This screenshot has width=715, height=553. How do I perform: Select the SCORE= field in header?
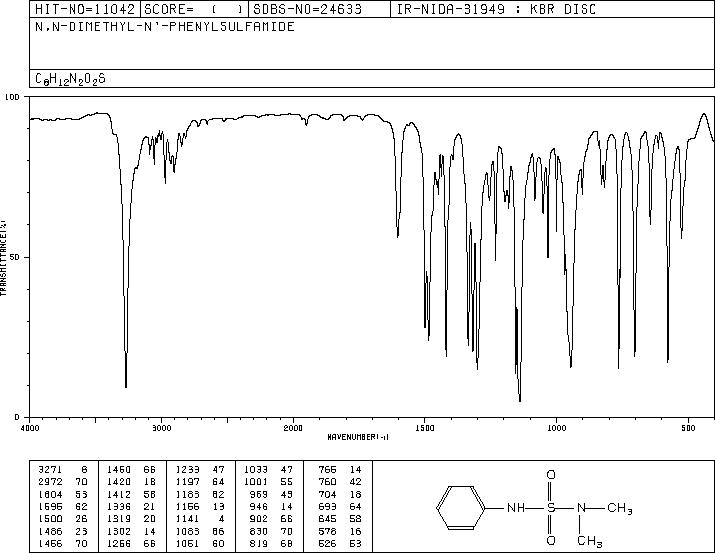[194, 9]
